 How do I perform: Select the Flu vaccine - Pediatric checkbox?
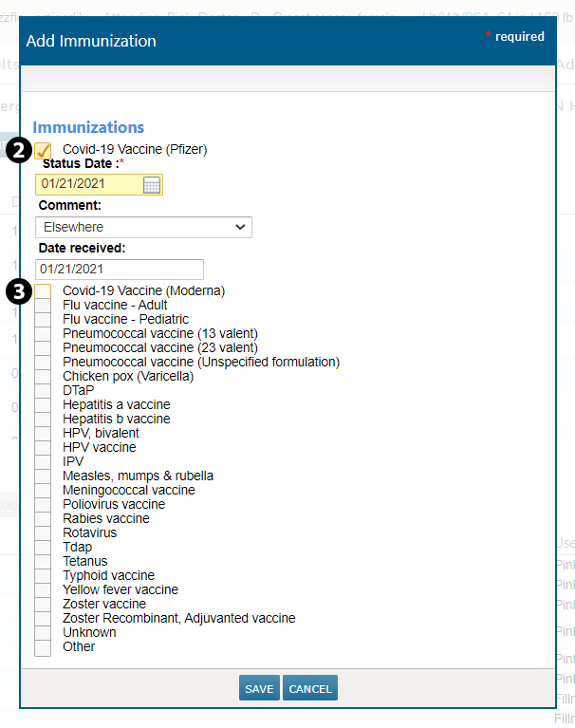click(43, 320)
